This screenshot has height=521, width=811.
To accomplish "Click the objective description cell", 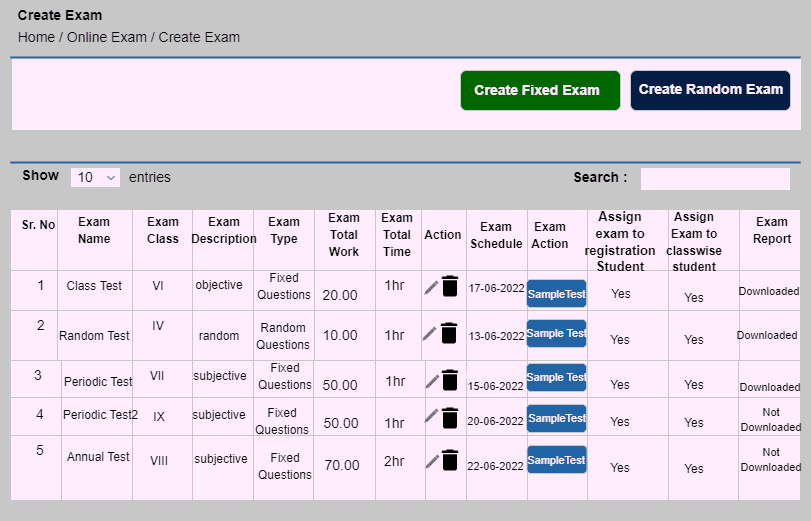I will 219,285.
